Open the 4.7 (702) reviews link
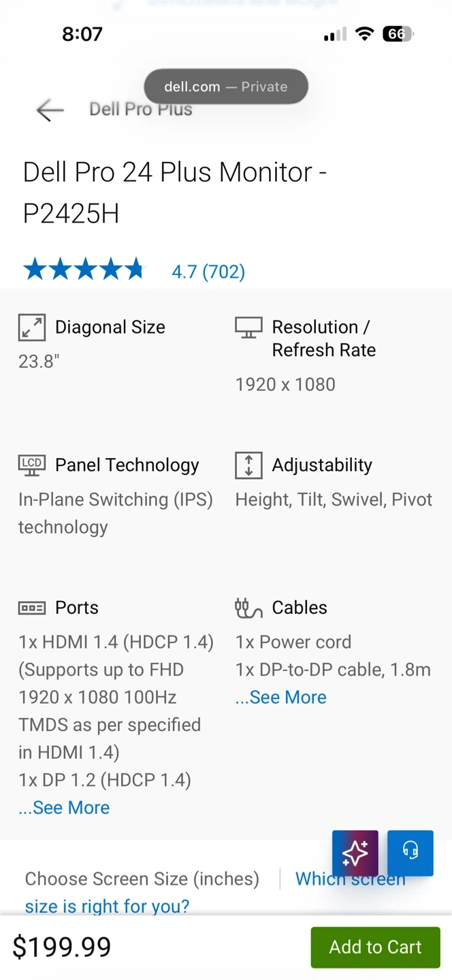Viewport: 452px width, 980px height. click(x=208, y=272)
